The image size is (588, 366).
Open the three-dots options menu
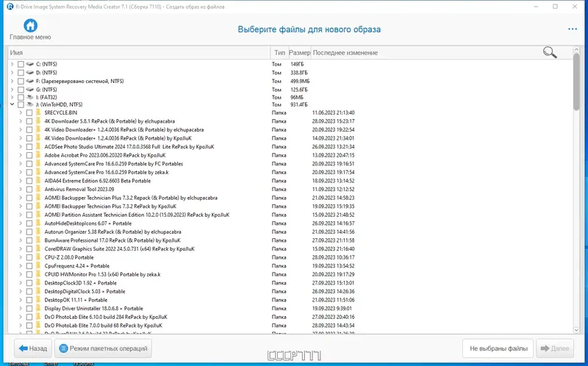(x=573, y=29)
